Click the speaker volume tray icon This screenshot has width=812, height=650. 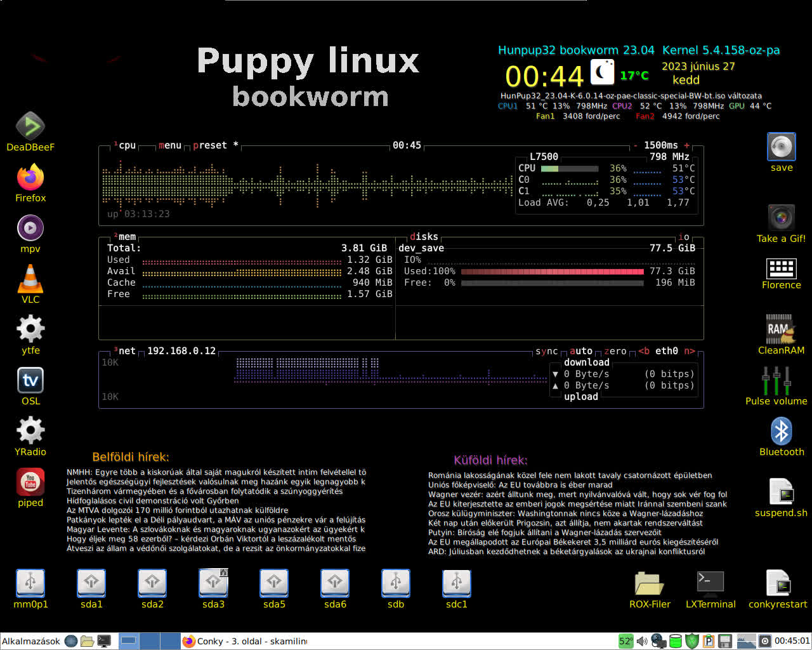tap(643, 641)
